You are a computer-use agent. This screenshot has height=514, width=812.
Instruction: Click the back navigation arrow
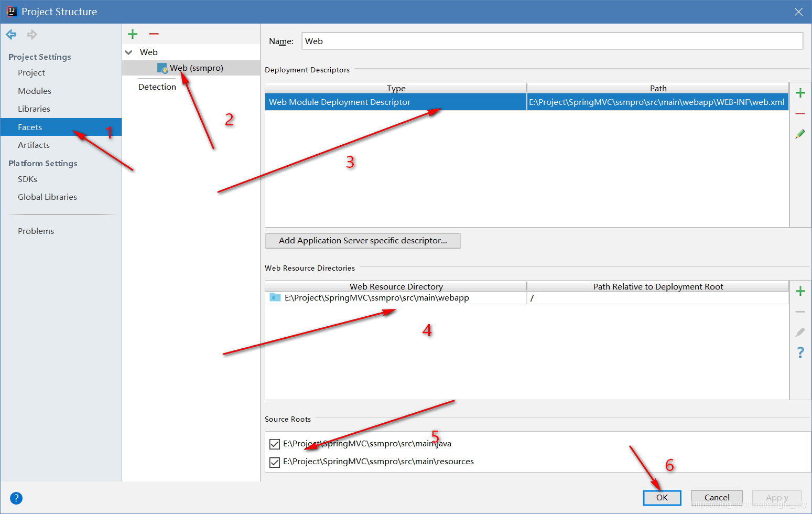point(11,35)
